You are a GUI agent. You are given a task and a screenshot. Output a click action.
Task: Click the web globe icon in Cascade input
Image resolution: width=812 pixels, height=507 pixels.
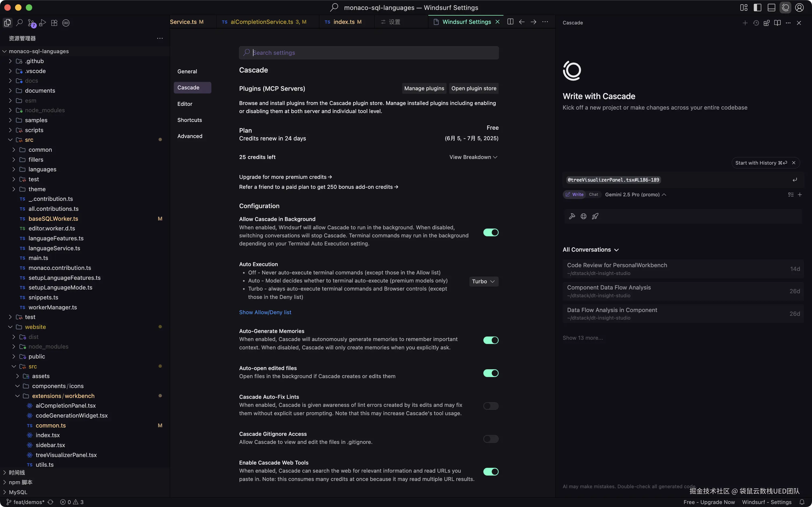(583, 216)
